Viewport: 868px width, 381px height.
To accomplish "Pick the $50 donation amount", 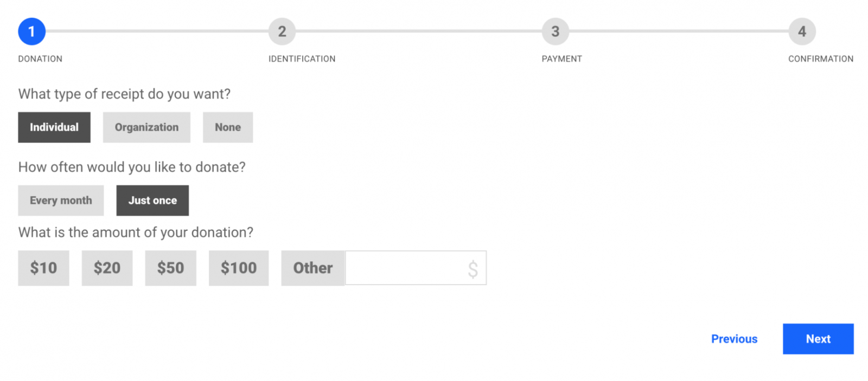I will 170,268.
